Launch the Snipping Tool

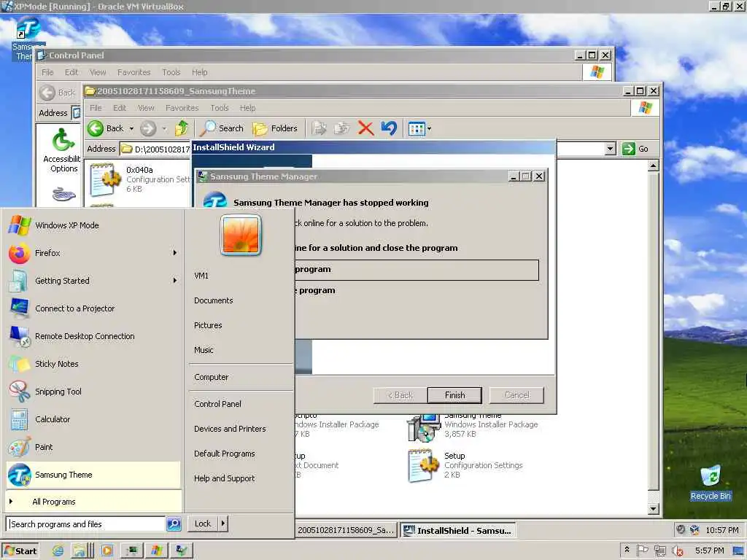pyautogui.click(x=93, y=392)
